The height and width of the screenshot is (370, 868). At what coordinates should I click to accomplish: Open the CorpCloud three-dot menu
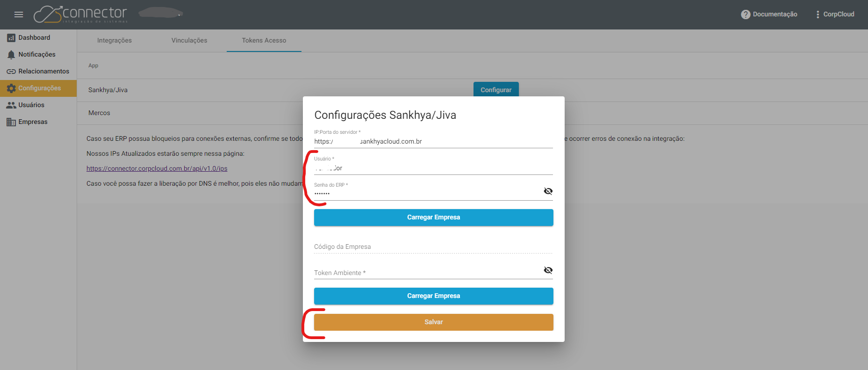pyautogui.click(x=818, y=15)
